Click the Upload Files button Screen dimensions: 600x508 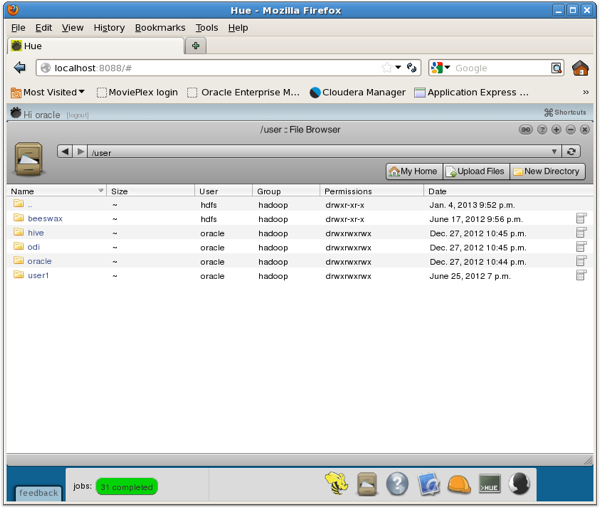pyautogui.click(x=476, y=171)
